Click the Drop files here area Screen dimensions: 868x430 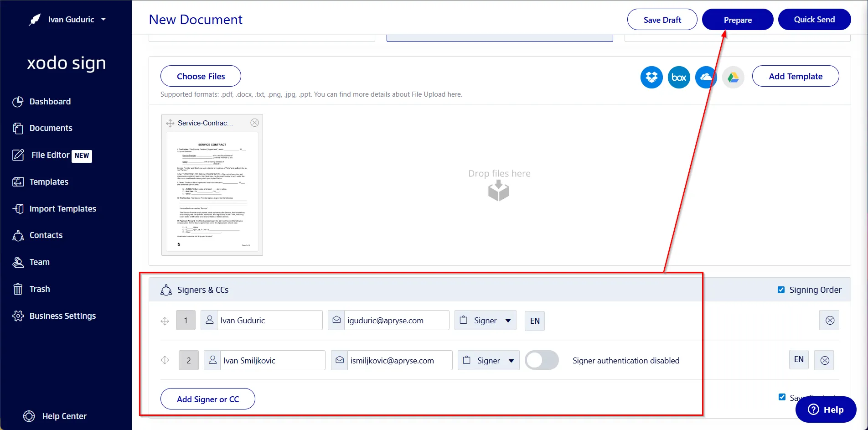(499, 185)
